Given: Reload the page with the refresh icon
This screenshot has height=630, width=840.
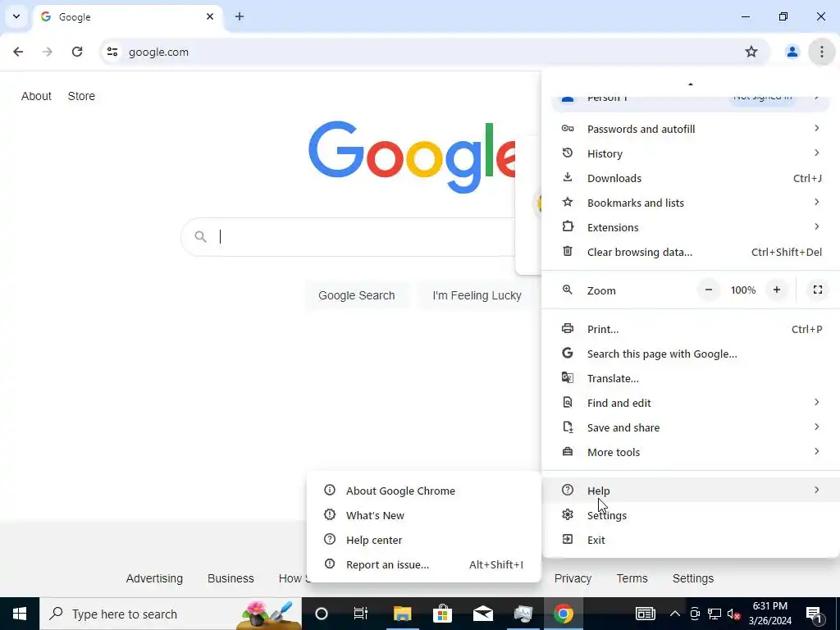Looking at the screenshot, I should [x=77, y=52].
